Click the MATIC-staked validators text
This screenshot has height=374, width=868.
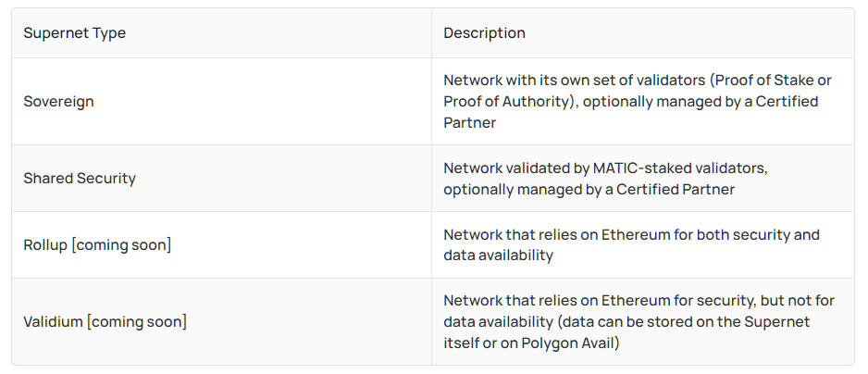point(680,168)
